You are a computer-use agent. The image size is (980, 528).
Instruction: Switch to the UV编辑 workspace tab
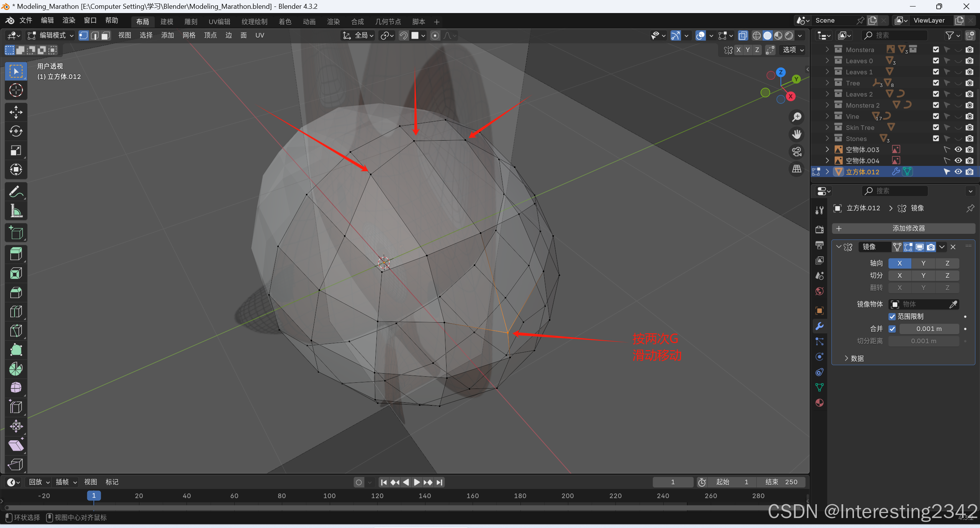(x=219, y=22)
